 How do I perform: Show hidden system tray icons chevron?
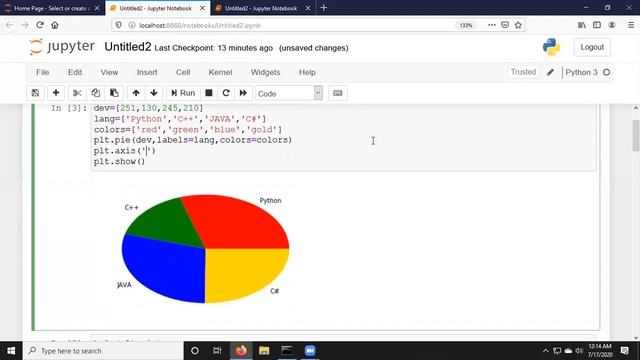[x=545, y=351]
